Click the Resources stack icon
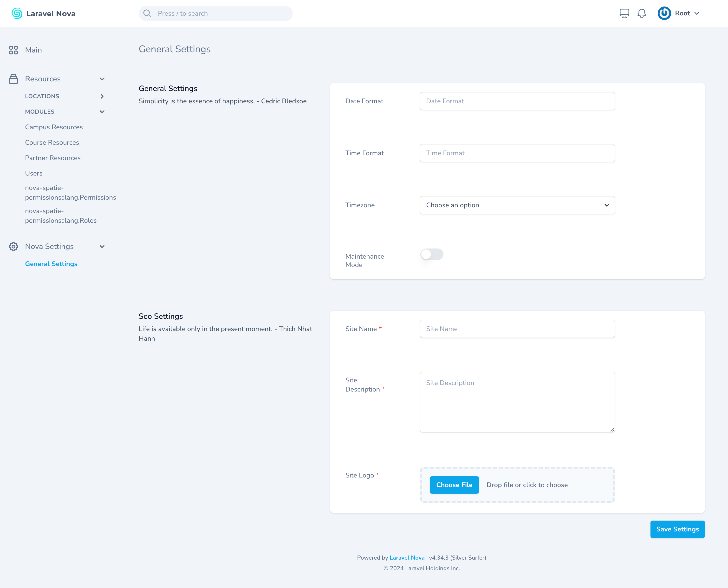The image size is (728, 588). coord(13,79)
